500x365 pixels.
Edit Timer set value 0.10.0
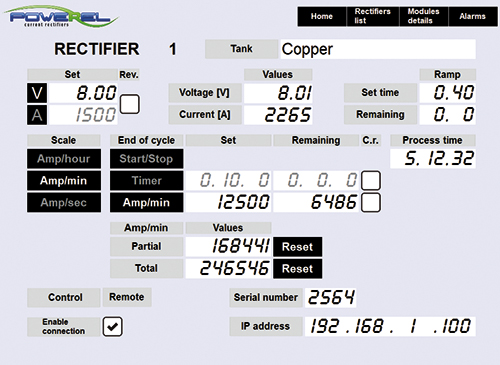point(228,181)
